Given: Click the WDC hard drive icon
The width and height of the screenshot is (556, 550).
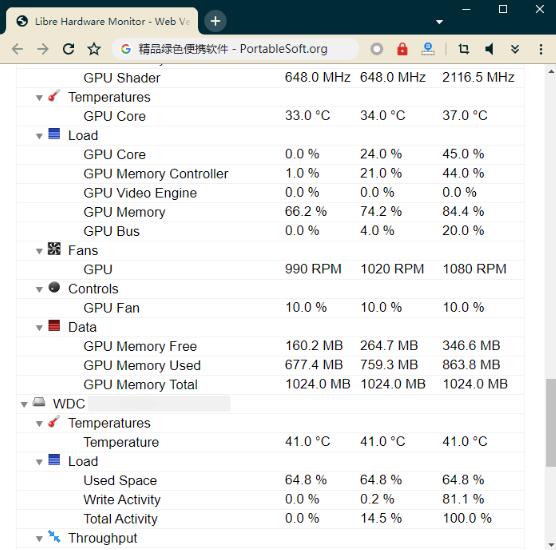Looking at the screenshot, I should coord(39,402).
